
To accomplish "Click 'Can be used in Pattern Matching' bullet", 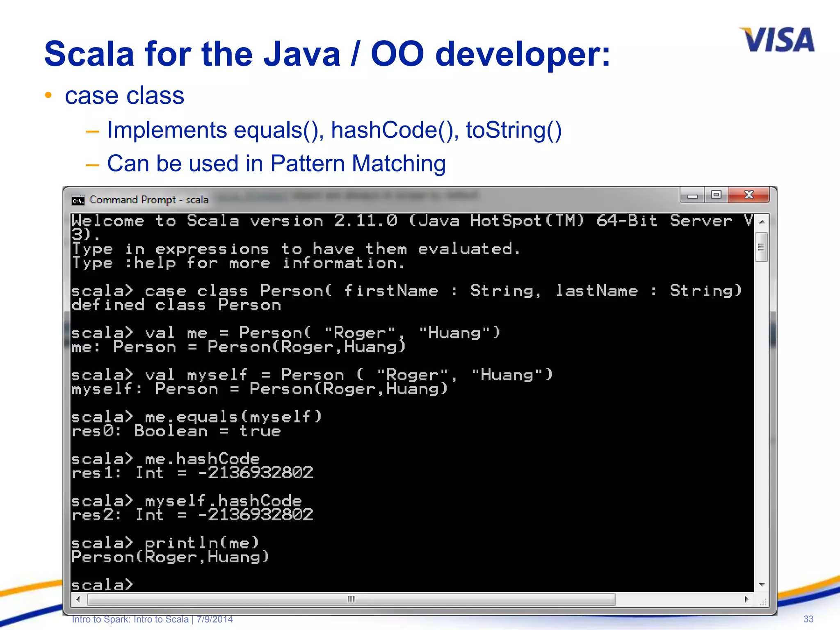I will (x=276, y=163).
